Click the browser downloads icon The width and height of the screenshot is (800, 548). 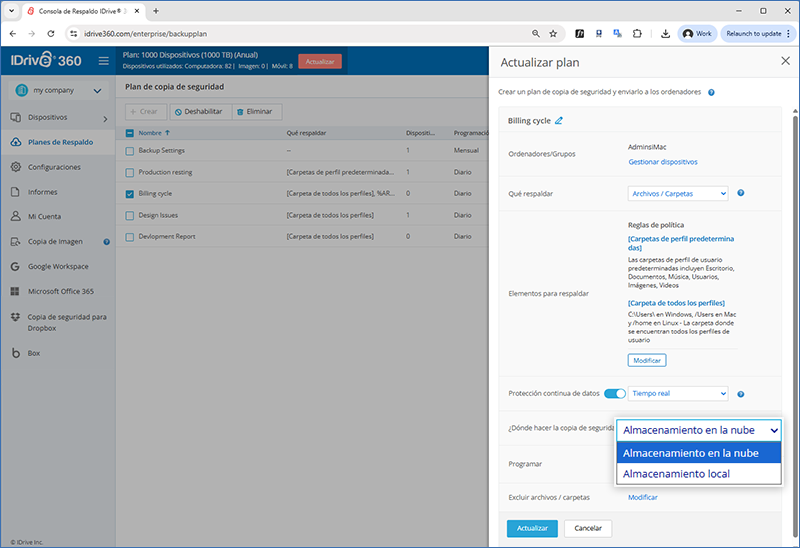[x=666, y=33]
